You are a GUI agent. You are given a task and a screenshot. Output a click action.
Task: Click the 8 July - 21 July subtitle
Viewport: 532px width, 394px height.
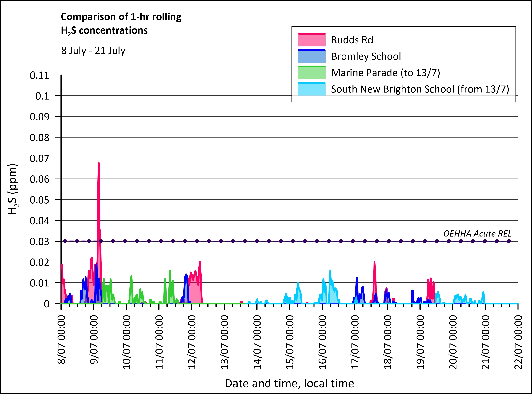[93, 51]
